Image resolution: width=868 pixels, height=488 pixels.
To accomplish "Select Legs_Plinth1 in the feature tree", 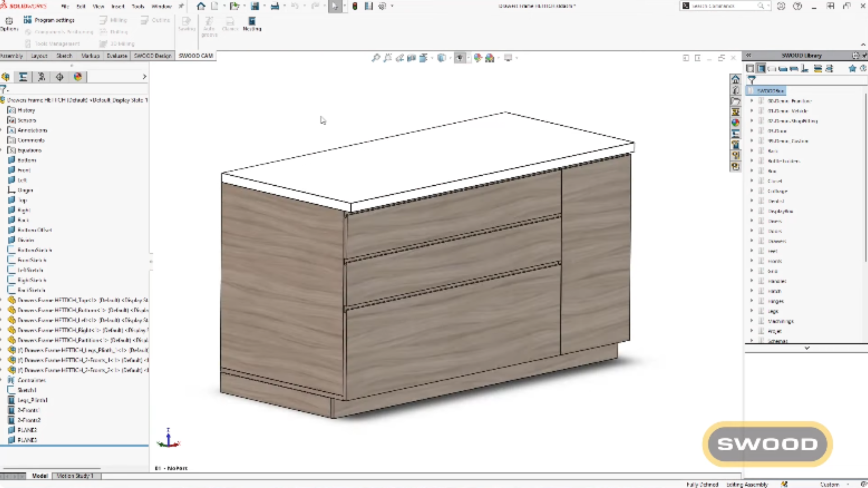I will (32, 400).
